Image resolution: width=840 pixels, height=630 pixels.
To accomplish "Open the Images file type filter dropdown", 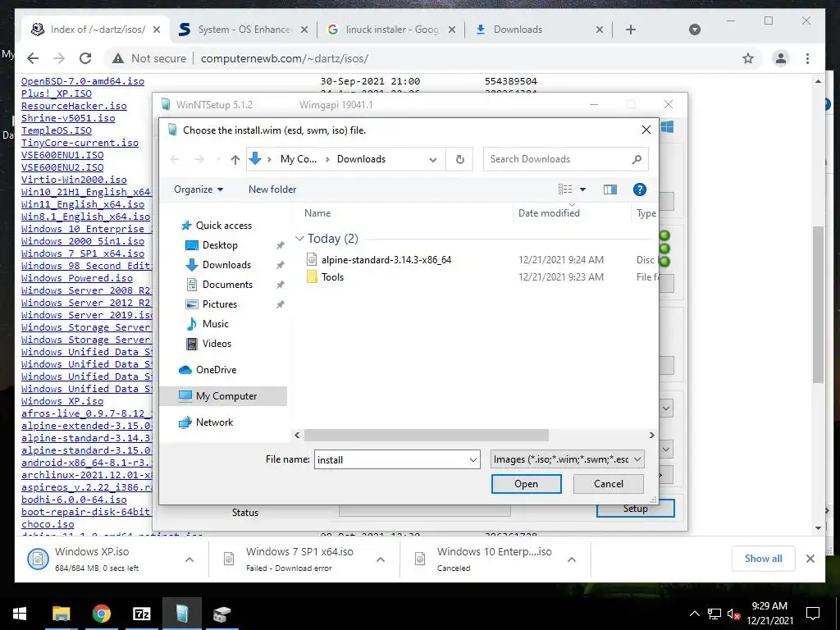I will pos(568,459).
